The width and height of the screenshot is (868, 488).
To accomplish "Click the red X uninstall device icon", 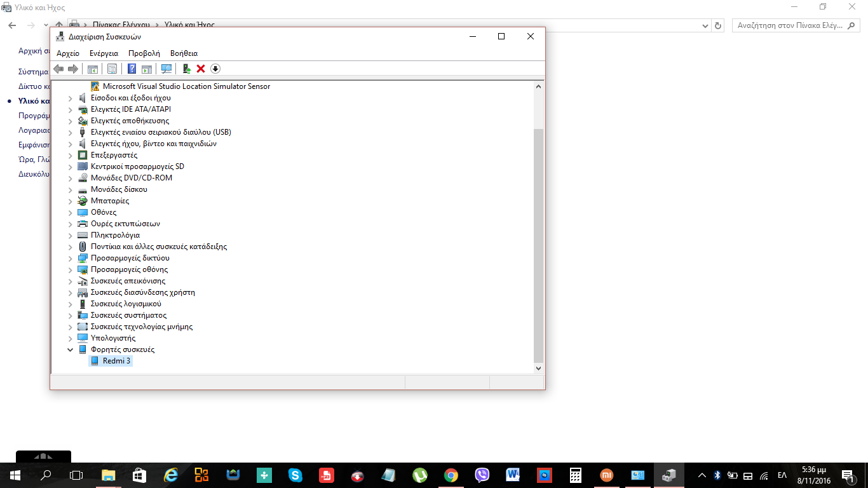I will 201,69.
